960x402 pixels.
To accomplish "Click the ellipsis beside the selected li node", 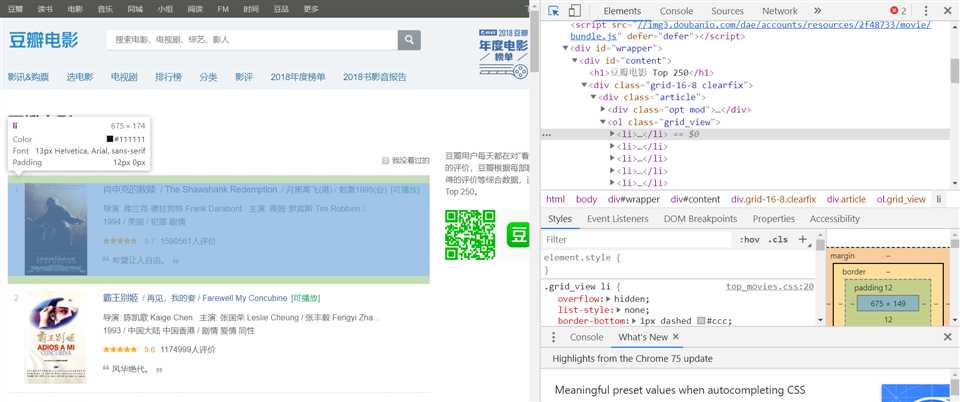I will point(547,135).
